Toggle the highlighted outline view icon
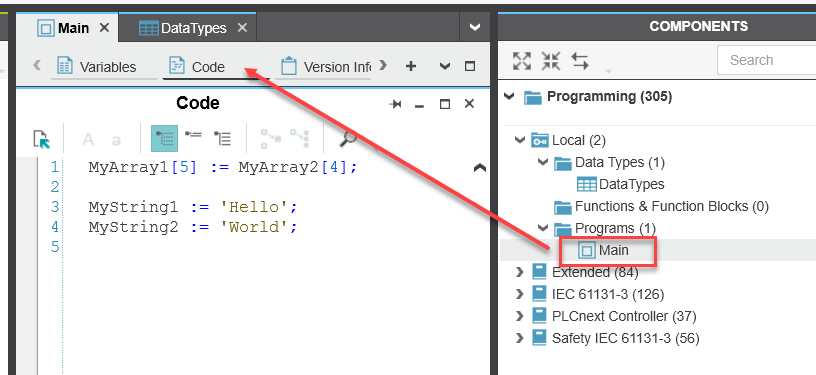 [x=164, y=138]
